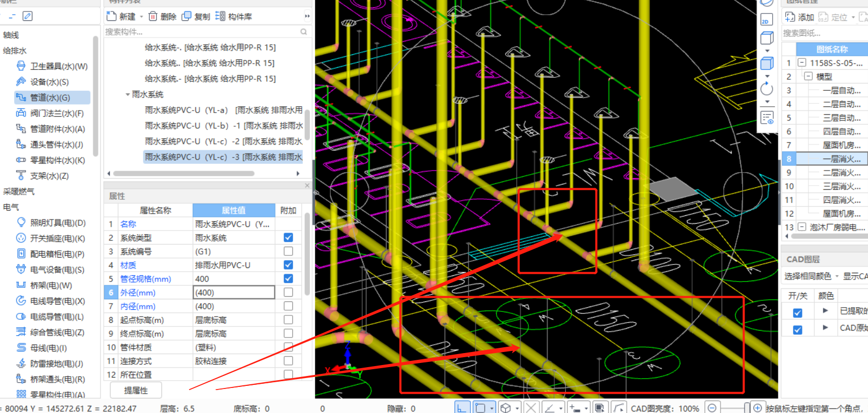The width and height of the screenshot is (868, 413).
Task: Open 卫生器具(水)(W) component type
Action: [52, 66]
